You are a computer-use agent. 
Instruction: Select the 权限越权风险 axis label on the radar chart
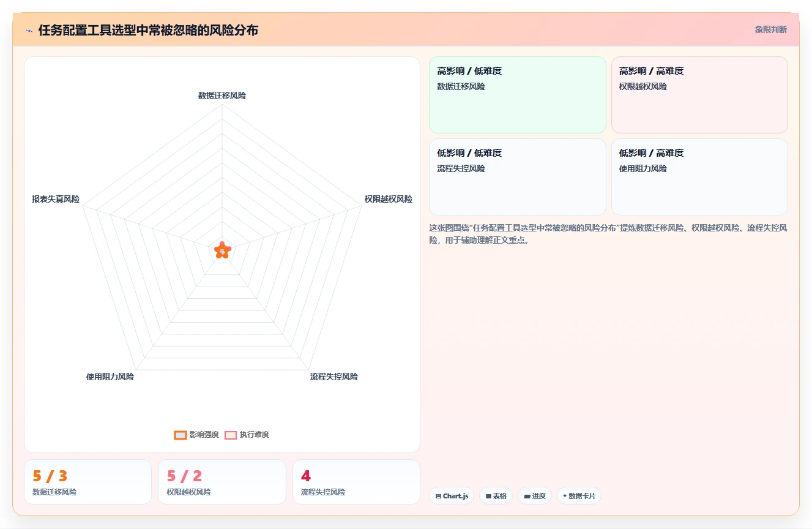coord(388,199)
